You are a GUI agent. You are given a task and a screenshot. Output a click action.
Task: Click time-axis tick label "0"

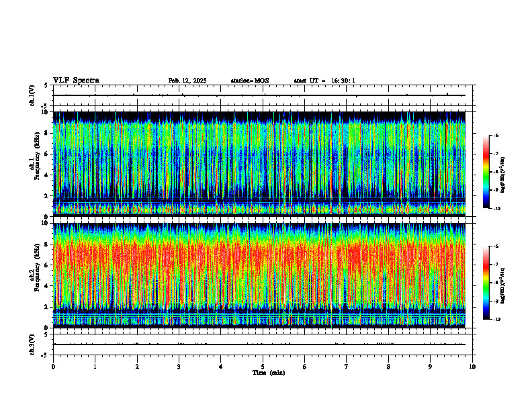(53, 367)
